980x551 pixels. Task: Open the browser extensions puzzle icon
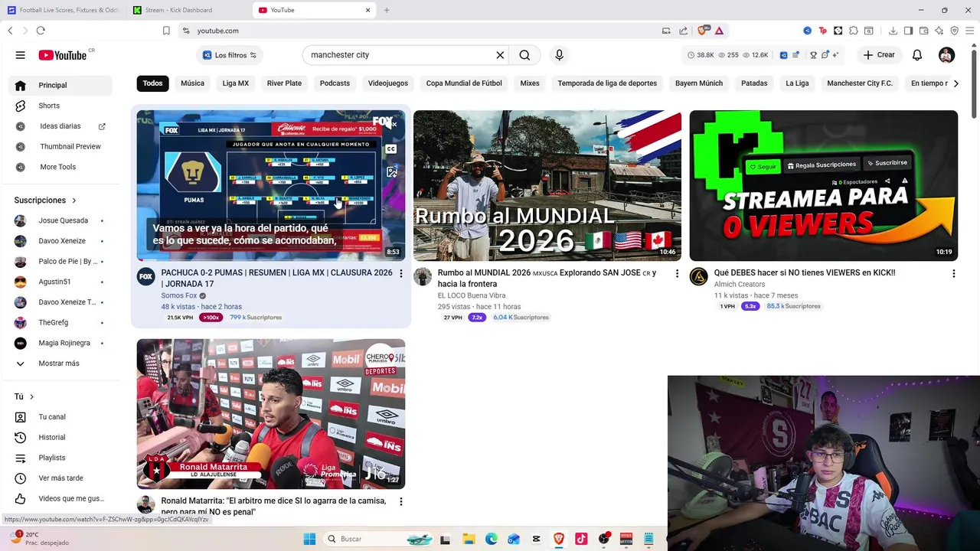coord(854,31)
